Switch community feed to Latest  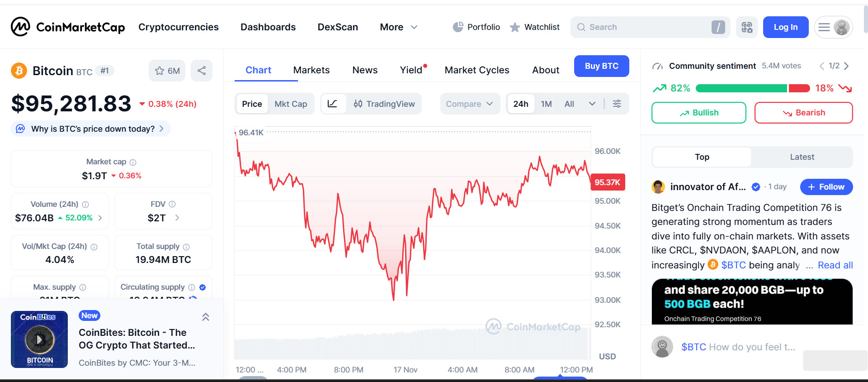802,157
